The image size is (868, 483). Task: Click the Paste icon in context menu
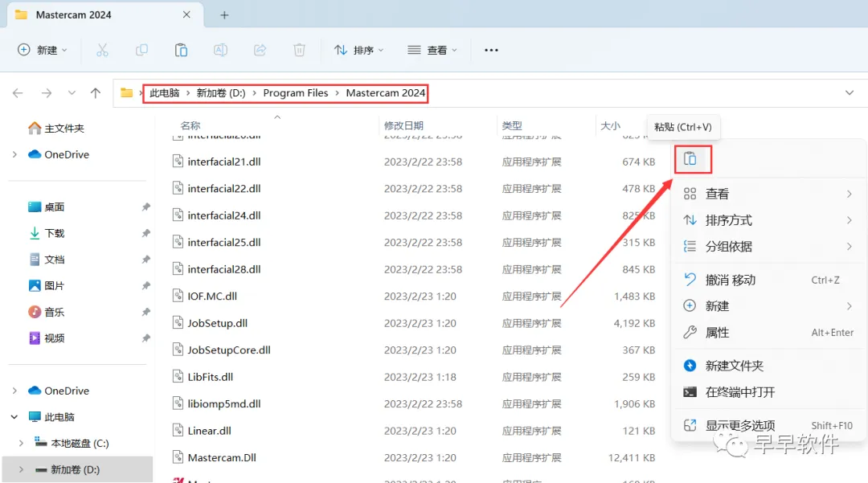pyautogui.click(x=690, y=159)
